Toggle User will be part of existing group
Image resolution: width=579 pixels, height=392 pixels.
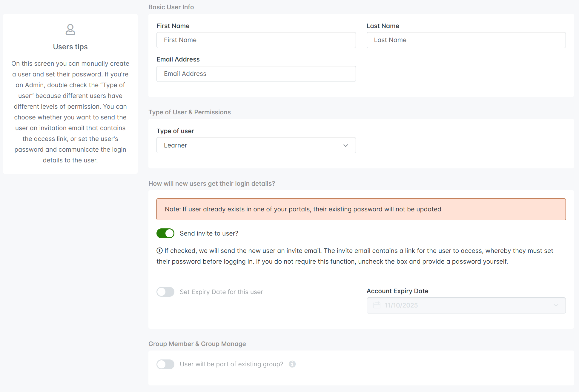(165, 364)
